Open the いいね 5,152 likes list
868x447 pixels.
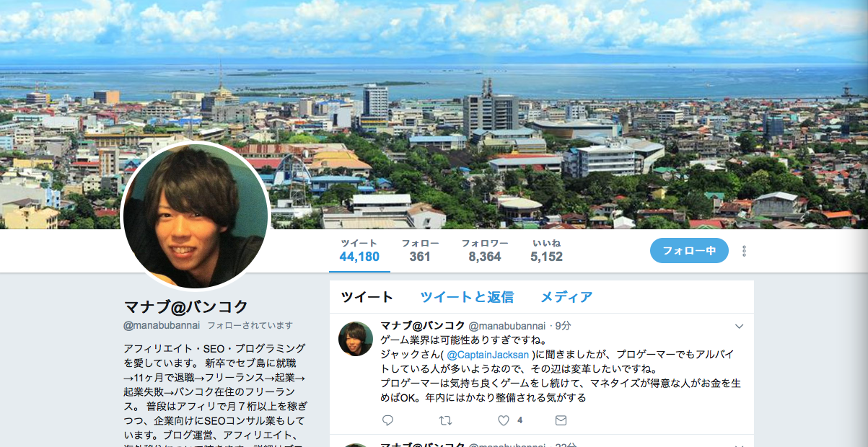coord(546,250)
